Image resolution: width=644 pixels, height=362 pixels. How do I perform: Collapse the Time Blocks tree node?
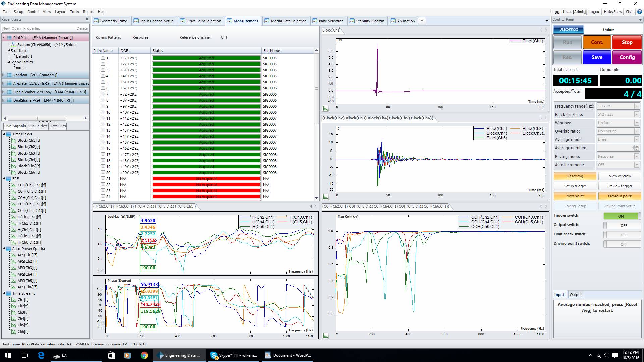pos(4,134)
